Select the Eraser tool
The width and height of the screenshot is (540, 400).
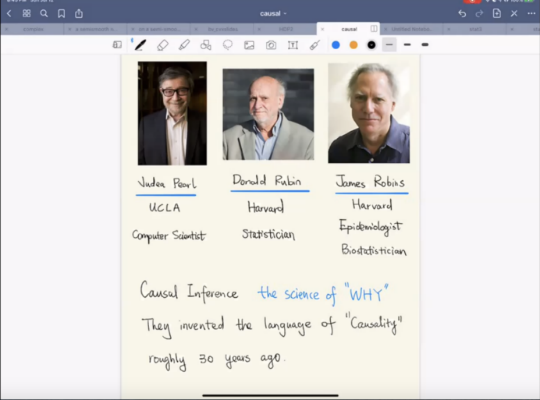tap(163, 45)
